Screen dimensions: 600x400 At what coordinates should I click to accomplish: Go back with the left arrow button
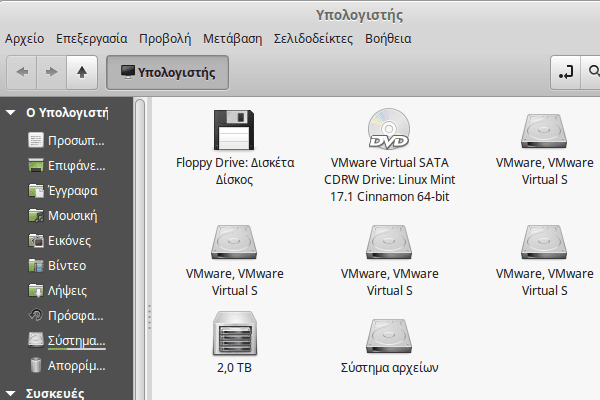(x=22, y=72)
